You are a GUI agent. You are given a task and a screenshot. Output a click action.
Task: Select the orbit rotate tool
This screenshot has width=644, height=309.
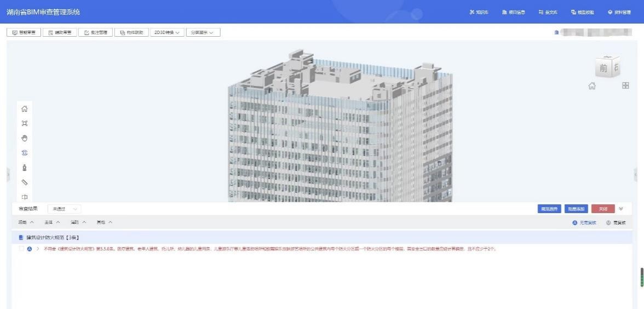coord(24,153)
